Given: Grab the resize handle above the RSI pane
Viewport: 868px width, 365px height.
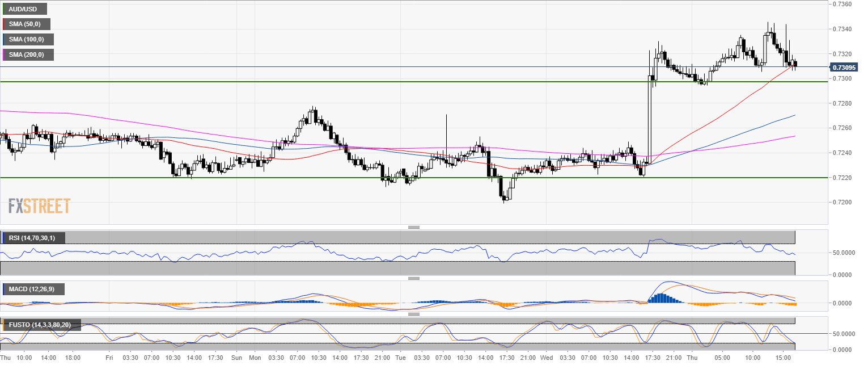Looking at the screenshot, I should pyautogui.click(x=413, y=227).
